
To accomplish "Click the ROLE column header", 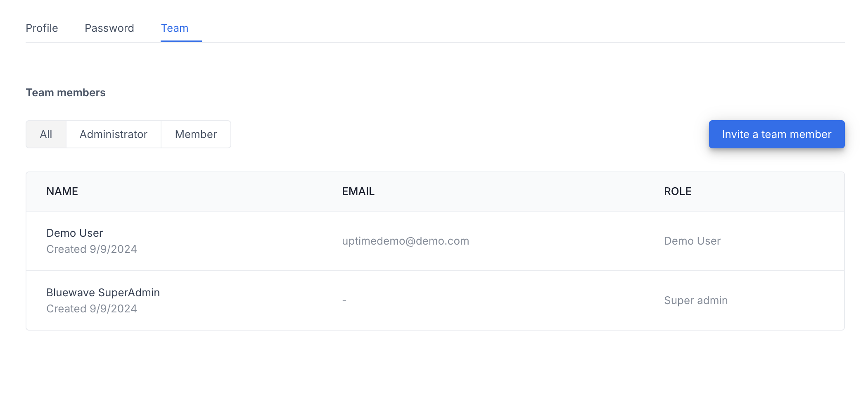I will click(x=678, y=191).
